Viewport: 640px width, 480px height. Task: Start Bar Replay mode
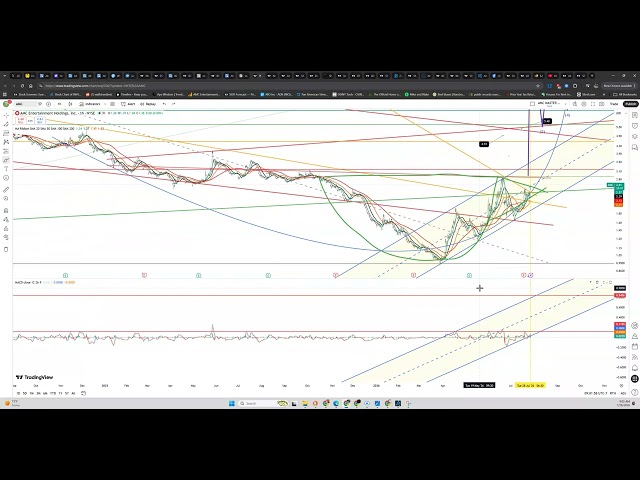[x=148, y=104]
